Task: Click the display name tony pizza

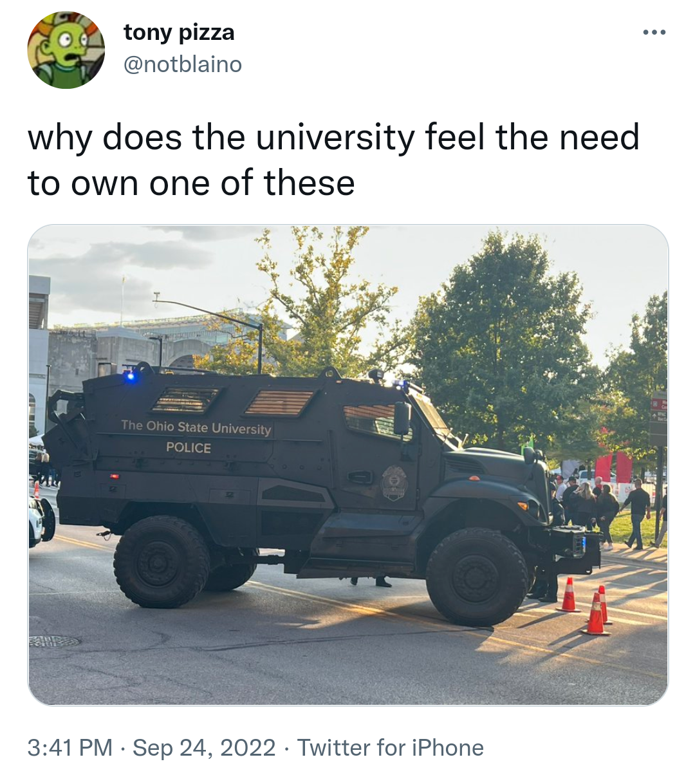Action: (179, 32)
